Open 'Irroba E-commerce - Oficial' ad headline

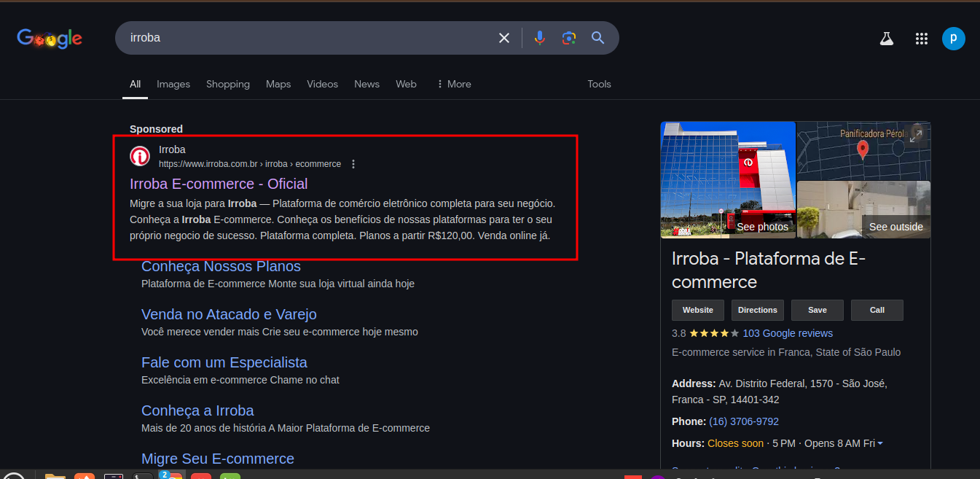pos(219,184)
